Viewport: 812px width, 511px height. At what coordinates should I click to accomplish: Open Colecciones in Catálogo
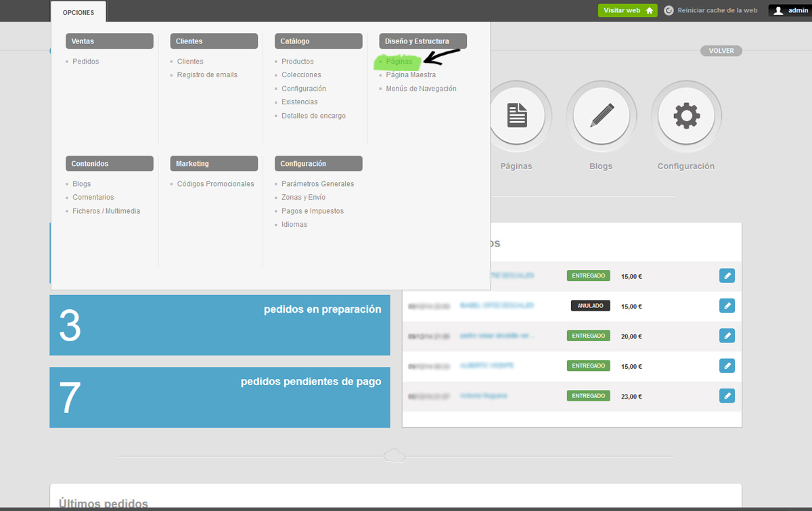point(301,75)
